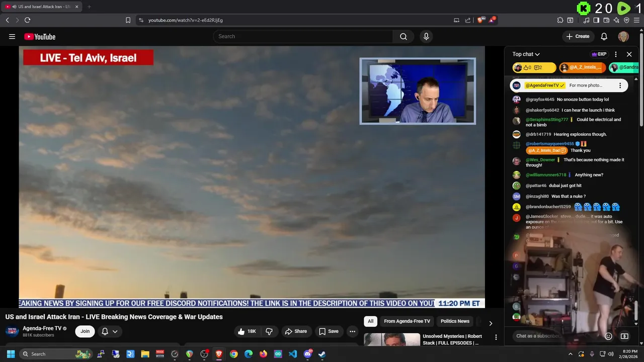
Task: Expand notification preferences chevron beside bell
Action: click(x=115, y=331)
